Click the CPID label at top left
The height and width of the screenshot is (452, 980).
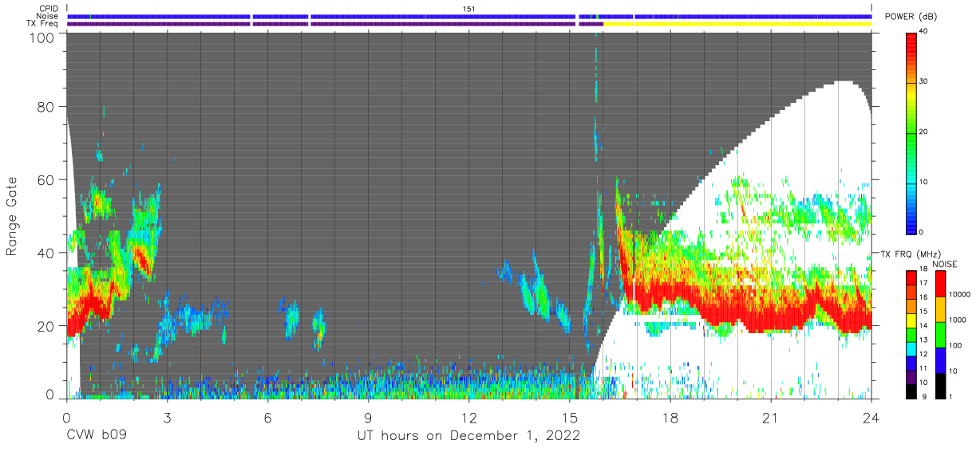tap(48, 8)
